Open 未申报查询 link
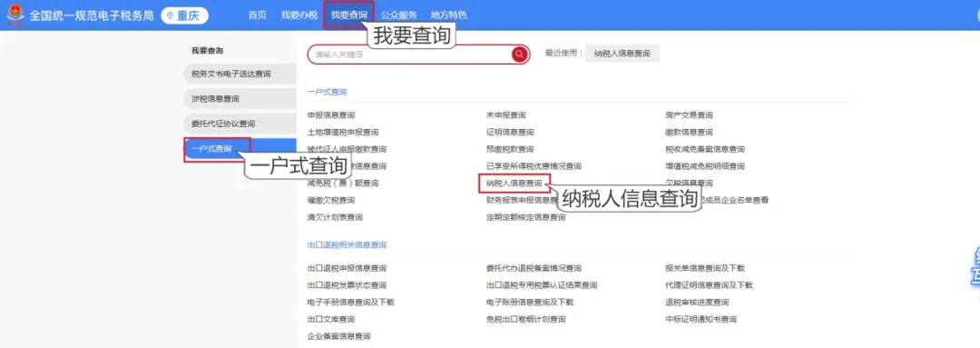 point(506,115)
